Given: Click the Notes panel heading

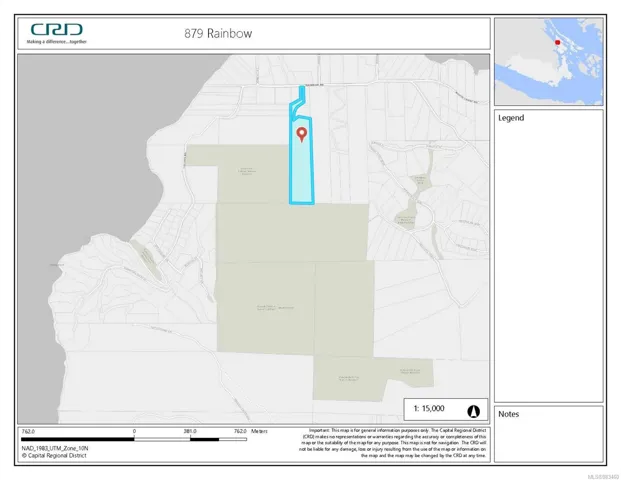Looking at the screenshot, I should pos(509,413).
